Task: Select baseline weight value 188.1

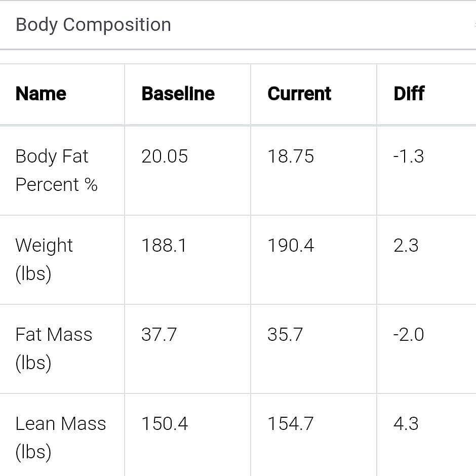Action: coord(164,246)
